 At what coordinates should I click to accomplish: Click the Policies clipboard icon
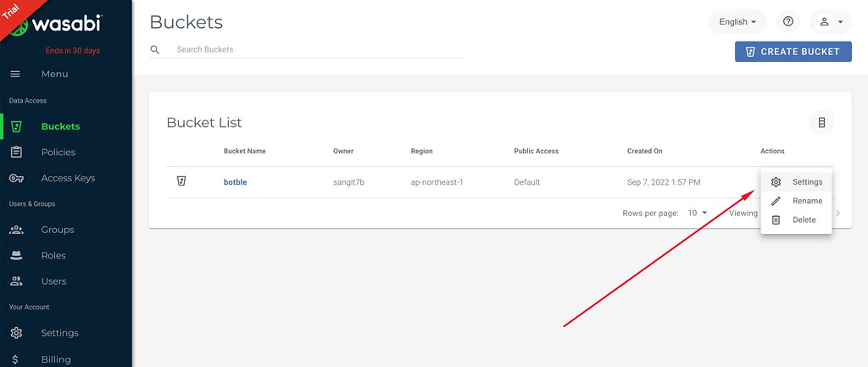tap(17, 152)
